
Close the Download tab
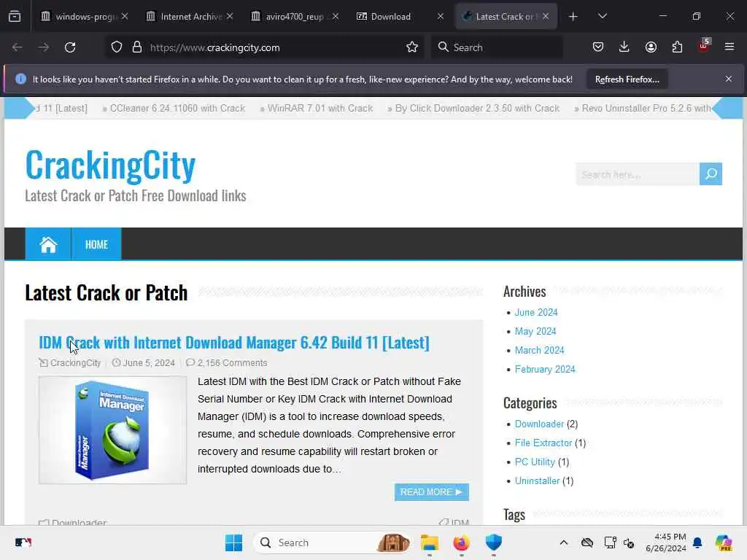click(x=440, y=17)
